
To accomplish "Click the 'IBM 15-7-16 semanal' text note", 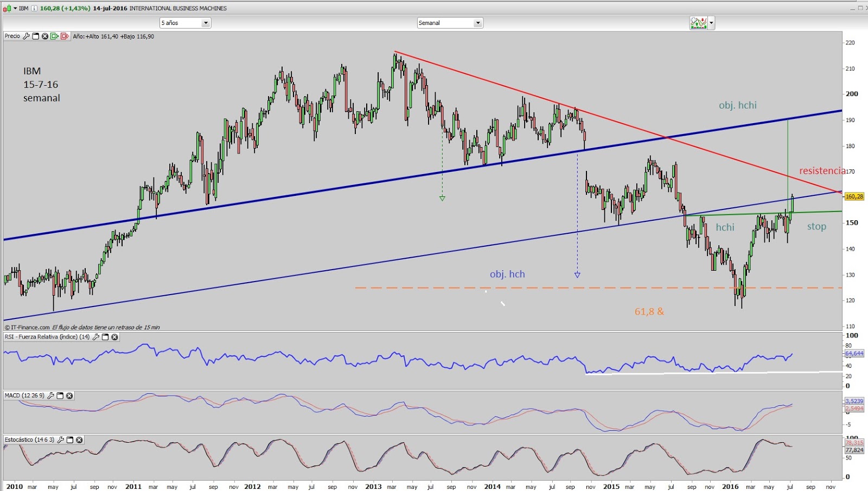I will (41, 85).
